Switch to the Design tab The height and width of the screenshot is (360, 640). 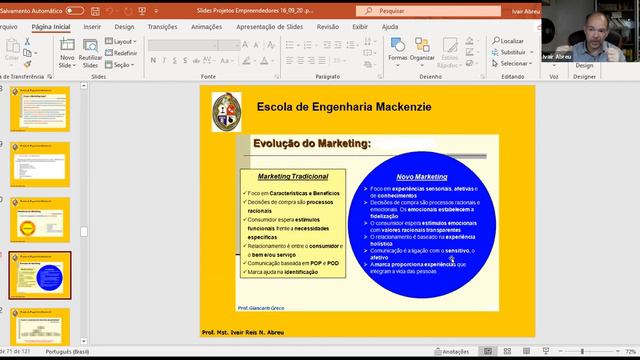[124, 27]
